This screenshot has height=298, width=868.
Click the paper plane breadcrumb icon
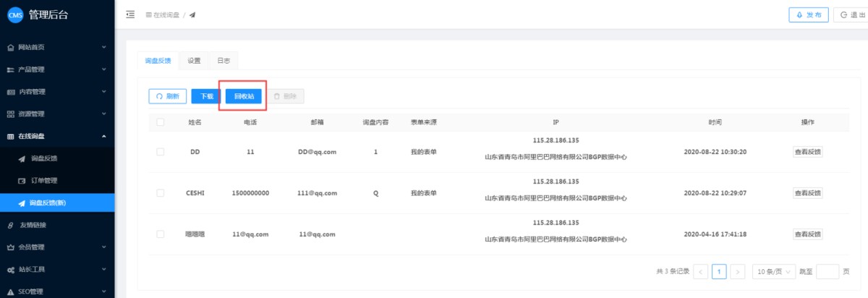pos(192,15)
